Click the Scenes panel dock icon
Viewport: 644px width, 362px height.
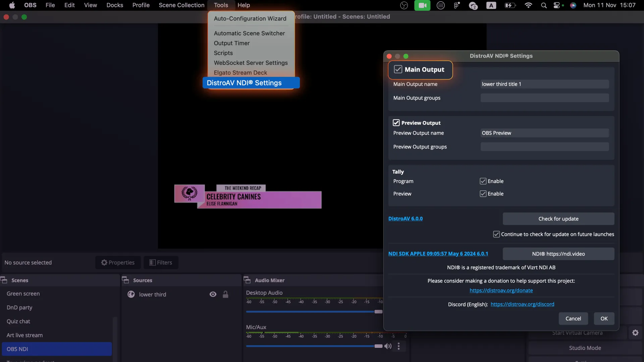click(x=4, y=280)
